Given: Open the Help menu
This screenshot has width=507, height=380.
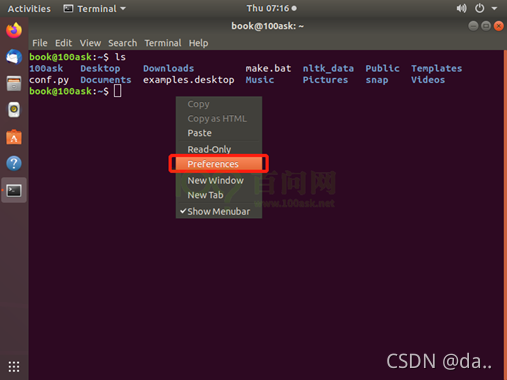Looking at the screenshot, I should pyautogui.click(x=198, y=43).
